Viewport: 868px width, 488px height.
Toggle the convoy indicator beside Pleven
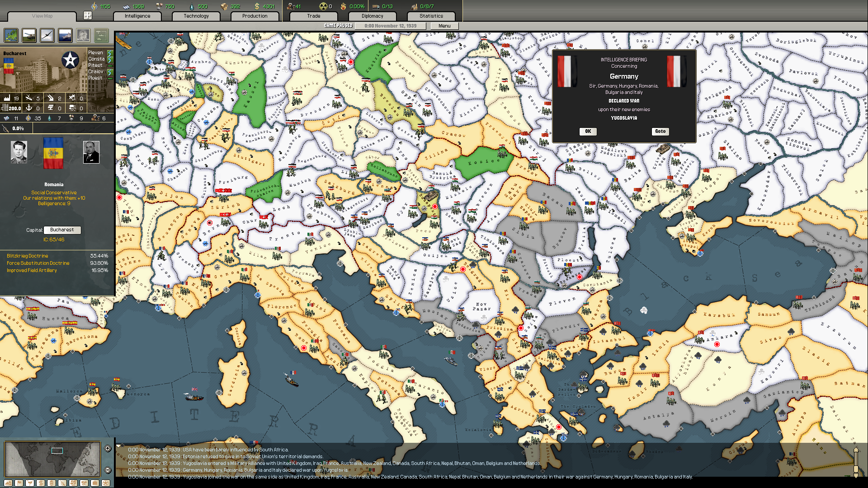pyautogui.click(x=110, y=53)
